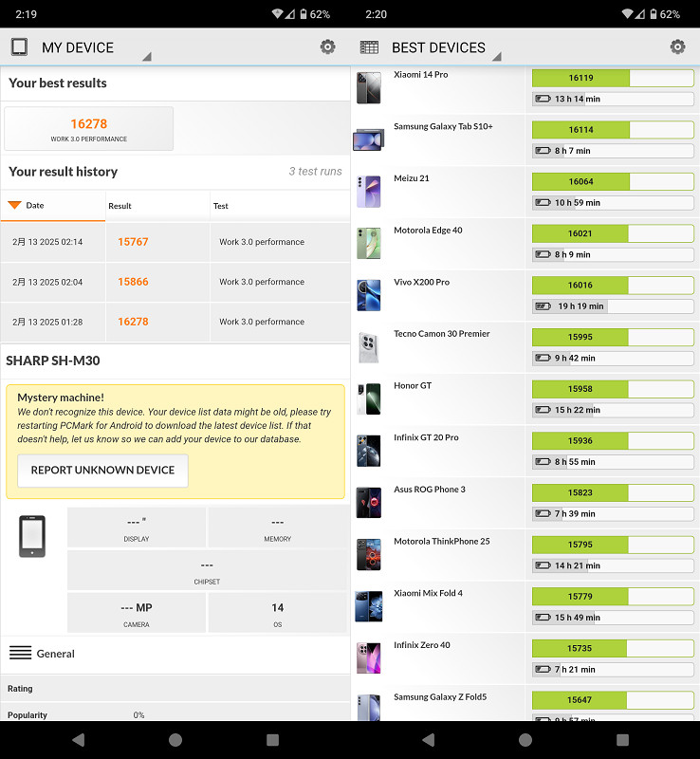Screen dimensions: 700x759
Task: Click the 16114 score bar
Action: coord(613,130)
